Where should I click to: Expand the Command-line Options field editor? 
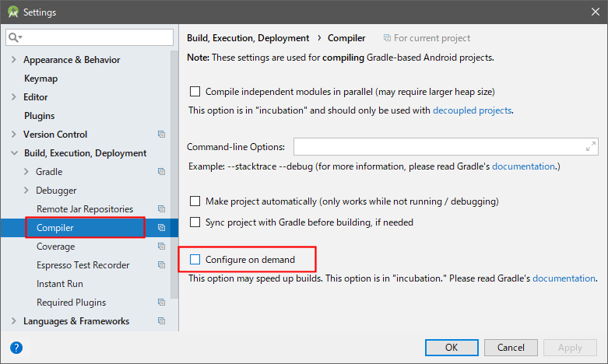(x=590, y=147)
